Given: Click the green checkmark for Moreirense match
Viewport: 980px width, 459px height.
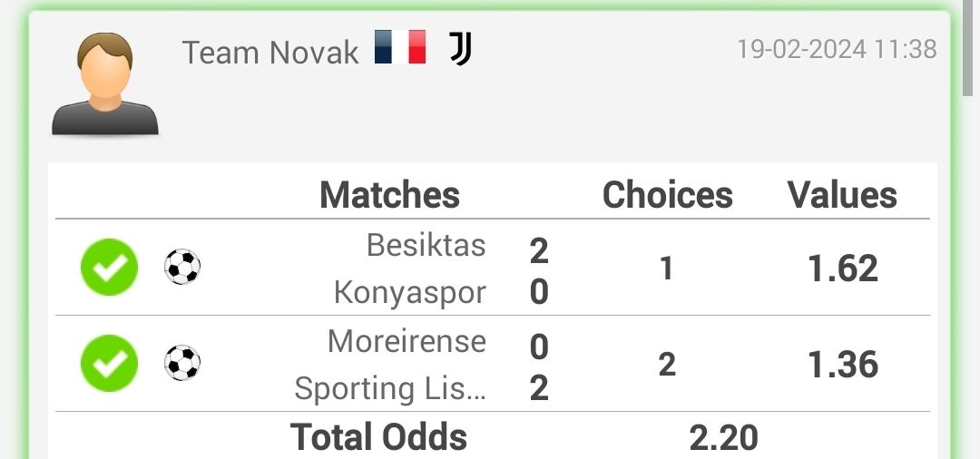Looking at the screenshot, I should (110, 364).
